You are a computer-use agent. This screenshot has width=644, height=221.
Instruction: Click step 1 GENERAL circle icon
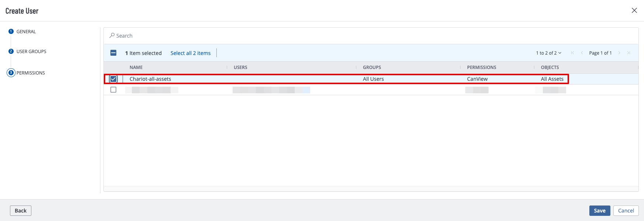[11, 31]
